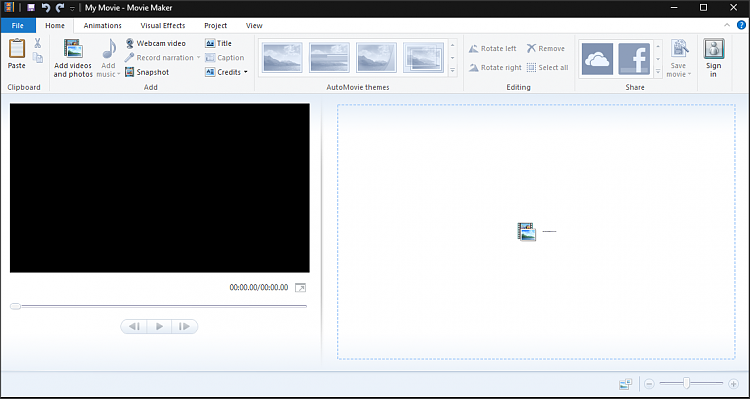The image size is (750, 399).
Task: Undo the last action in title bar
Action: (45, 8)
